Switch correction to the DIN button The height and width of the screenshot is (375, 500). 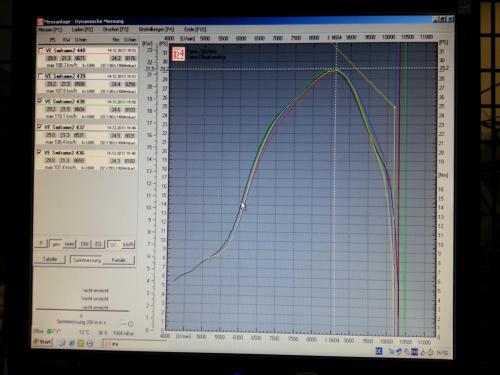pyautogui.click(x=84, y=244)
